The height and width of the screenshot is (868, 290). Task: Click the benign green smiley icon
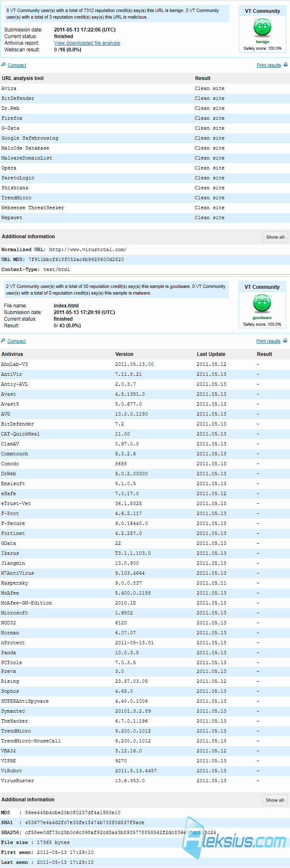262,28
